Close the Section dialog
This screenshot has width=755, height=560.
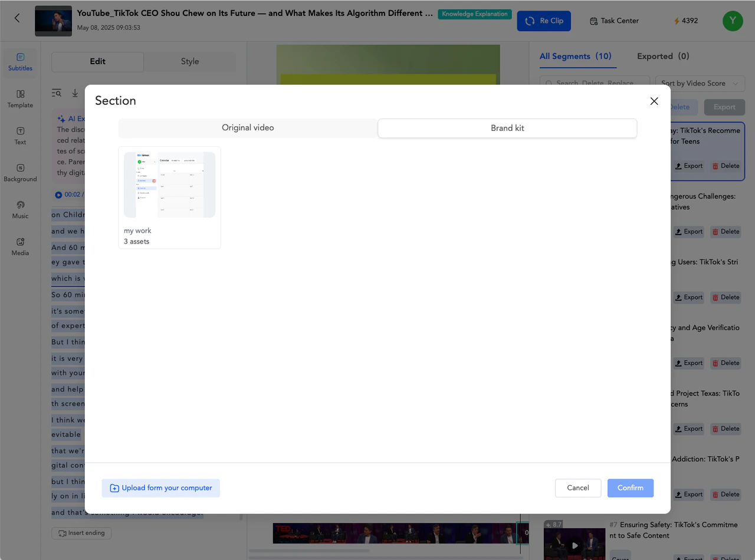click(654, 101)
